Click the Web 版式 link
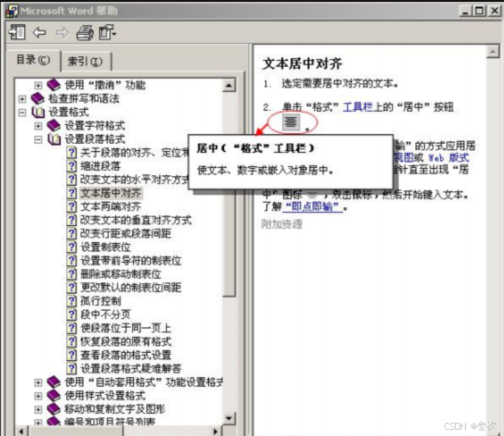 [449, 158]
